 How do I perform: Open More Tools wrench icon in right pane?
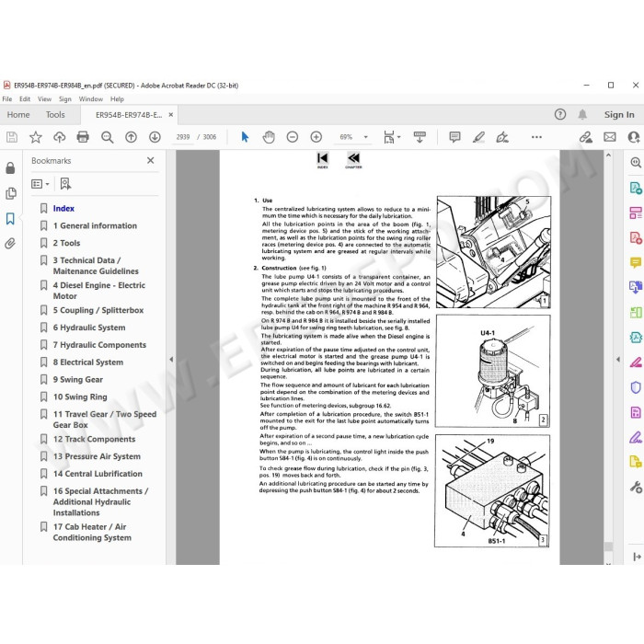coord(636,487)
